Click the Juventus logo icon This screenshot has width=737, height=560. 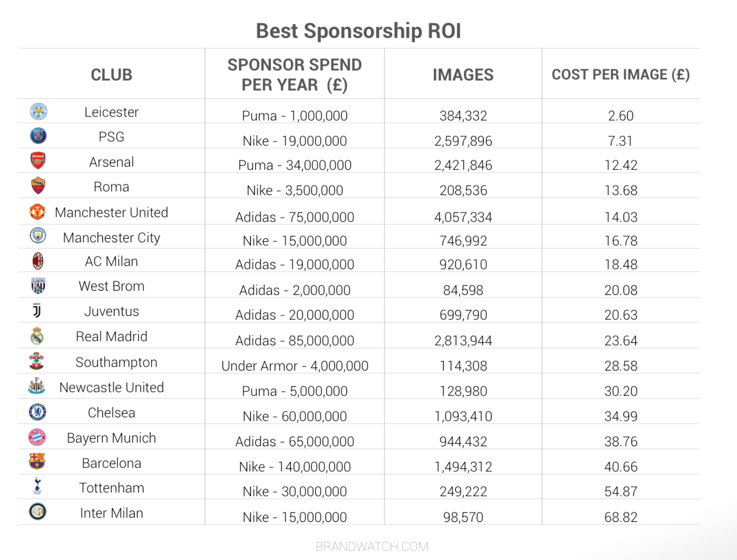tap(37, 310)
